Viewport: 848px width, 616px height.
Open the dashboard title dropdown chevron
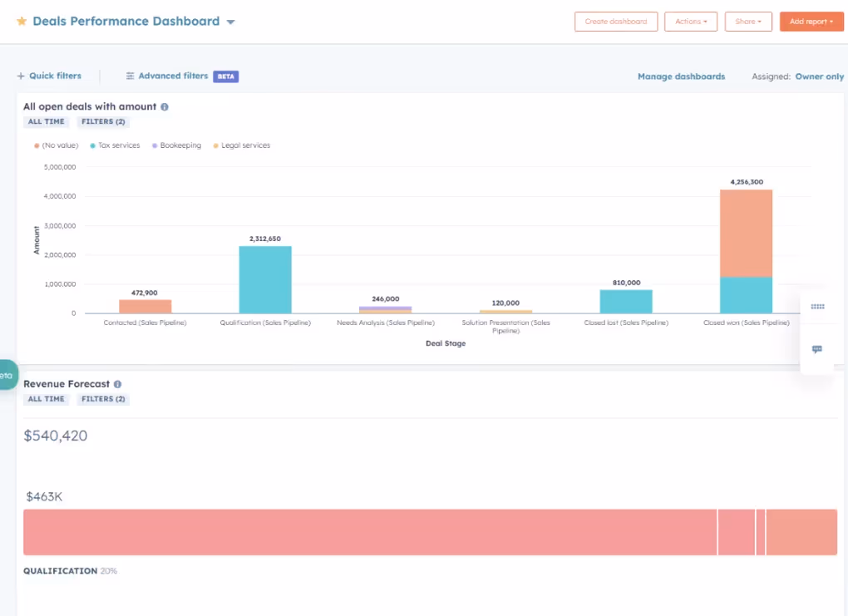click(x=230, y=22)
